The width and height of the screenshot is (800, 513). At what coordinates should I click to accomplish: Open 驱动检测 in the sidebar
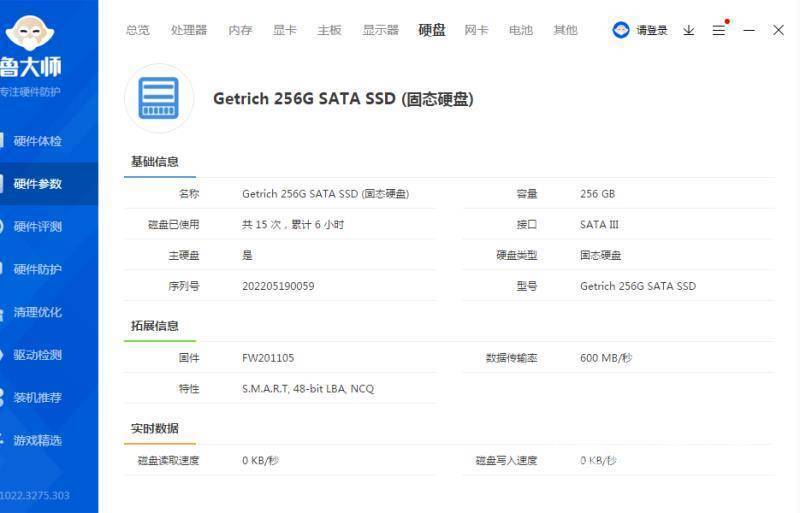49,355
